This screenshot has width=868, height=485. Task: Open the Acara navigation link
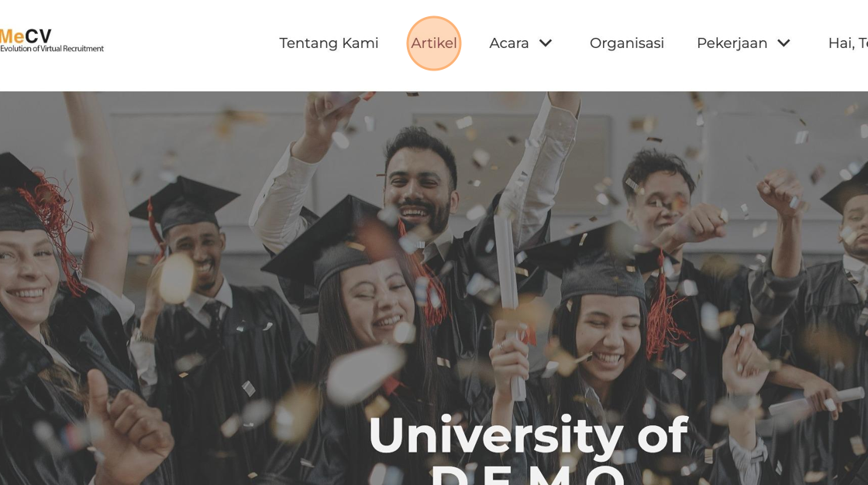[x=508, y=43]
